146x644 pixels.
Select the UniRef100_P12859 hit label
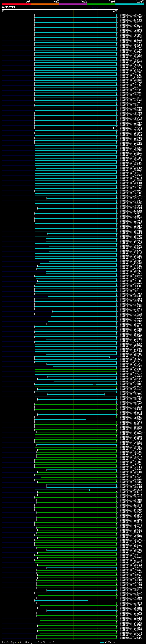[131, 148]
